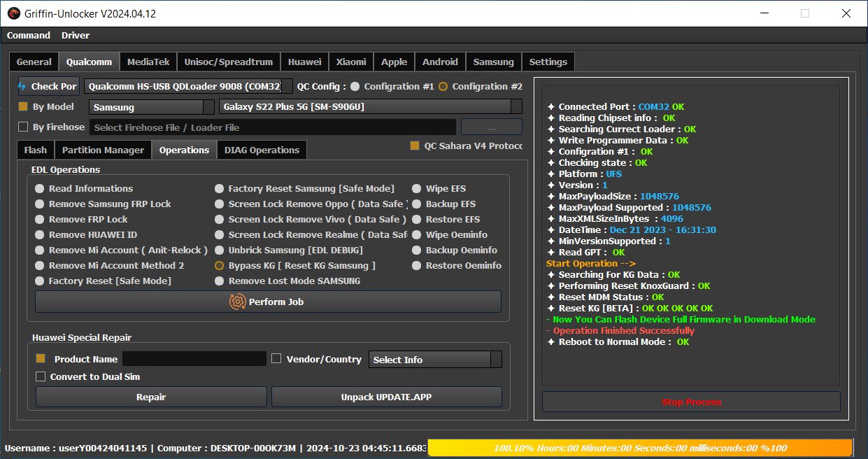This screenshot has height=459, width=868.
Task: Select the Configuration #1 radio button
Action: coord(355,87)
